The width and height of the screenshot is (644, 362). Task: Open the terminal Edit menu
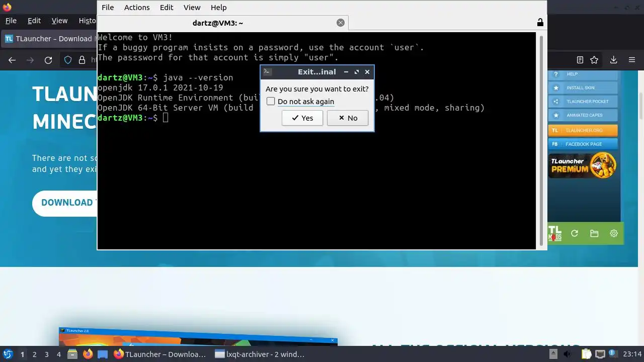pyautogui.click(x=167, y=8)
